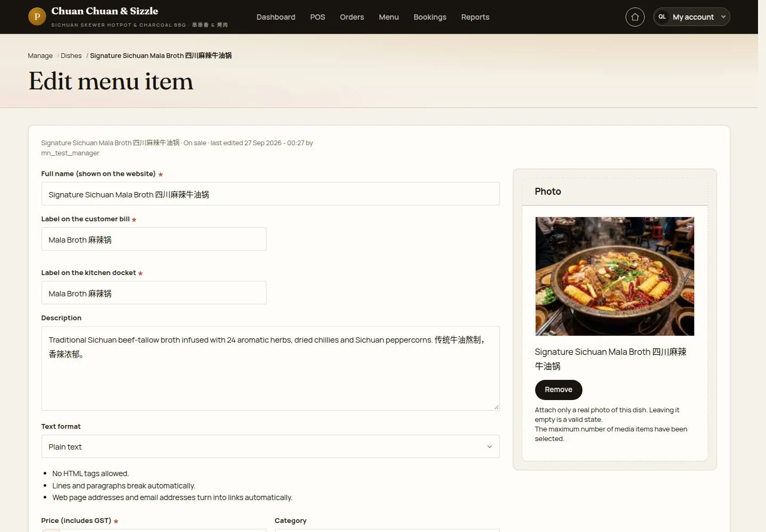Click the 'Edit menu item' page heading
Image resolution: width=766 pixels, height=532 pixels.
point(111,81)
